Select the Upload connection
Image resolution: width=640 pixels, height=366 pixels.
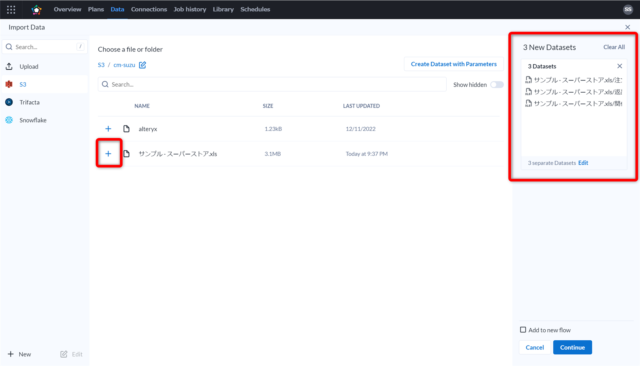tap(44, 67)
